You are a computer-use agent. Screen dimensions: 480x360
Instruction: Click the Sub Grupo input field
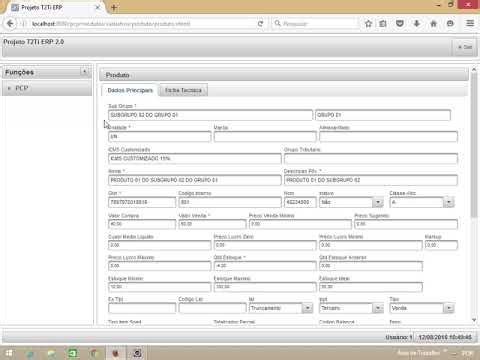210,115
